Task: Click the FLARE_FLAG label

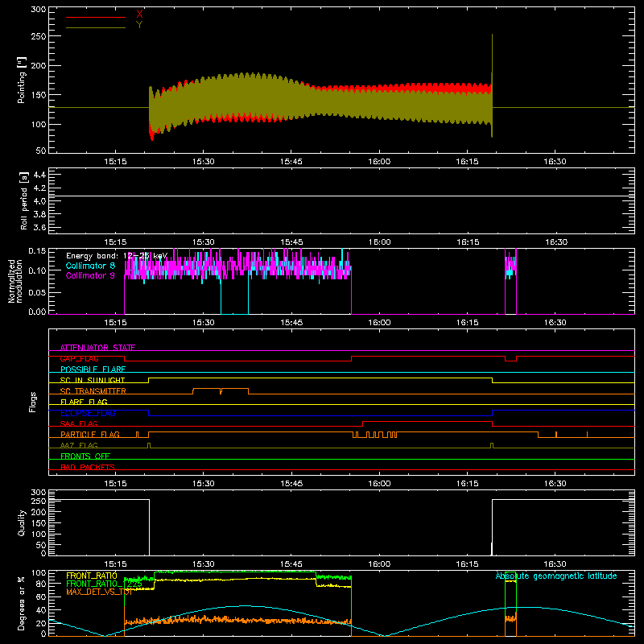Action: [x=84, y=402]
